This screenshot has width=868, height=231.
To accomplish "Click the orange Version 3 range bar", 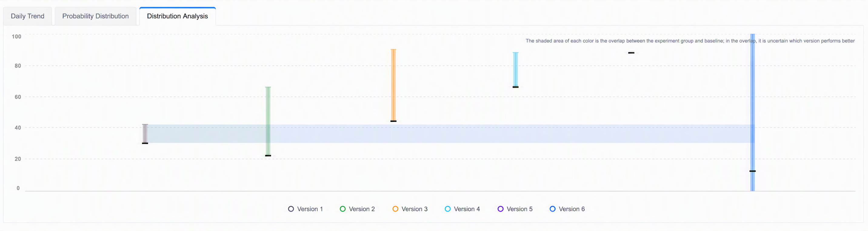I will [393, 85].
